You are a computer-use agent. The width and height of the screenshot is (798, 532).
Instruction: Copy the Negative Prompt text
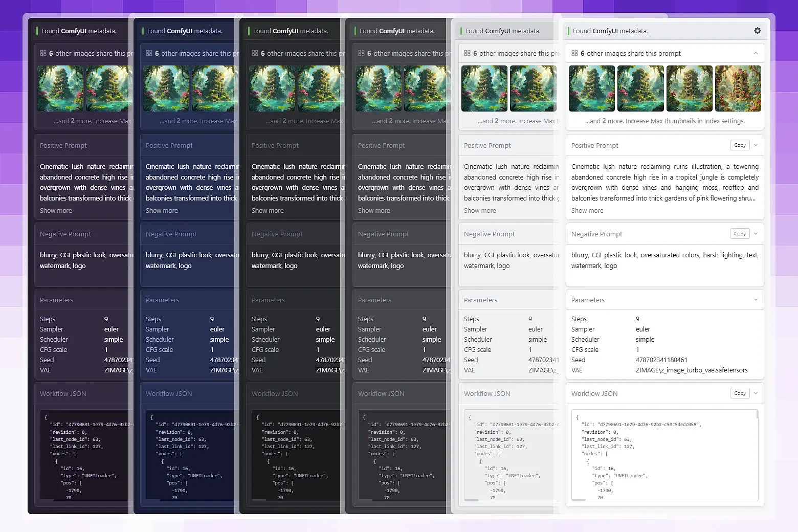click(740, 233)
